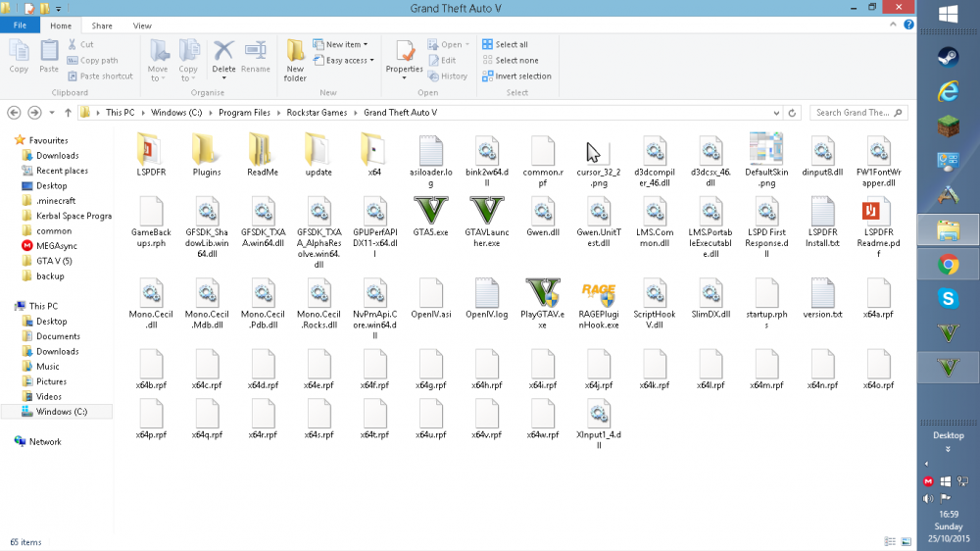Click Program Files in address breadcrumb
Image resolution: width=980 pixels, height=551 pixels.
tap(244, 113)
